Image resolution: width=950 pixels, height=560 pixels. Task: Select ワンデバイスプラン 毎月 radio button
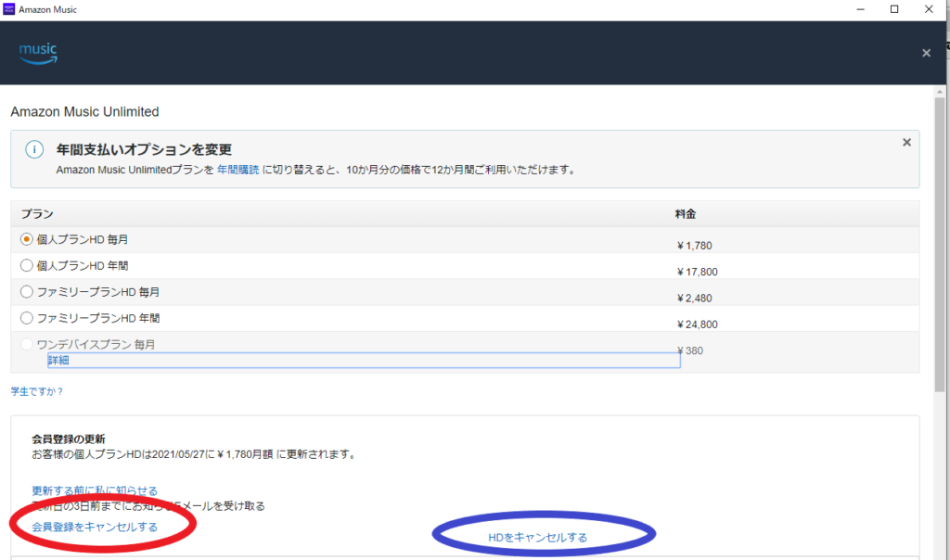coord(26,344)
